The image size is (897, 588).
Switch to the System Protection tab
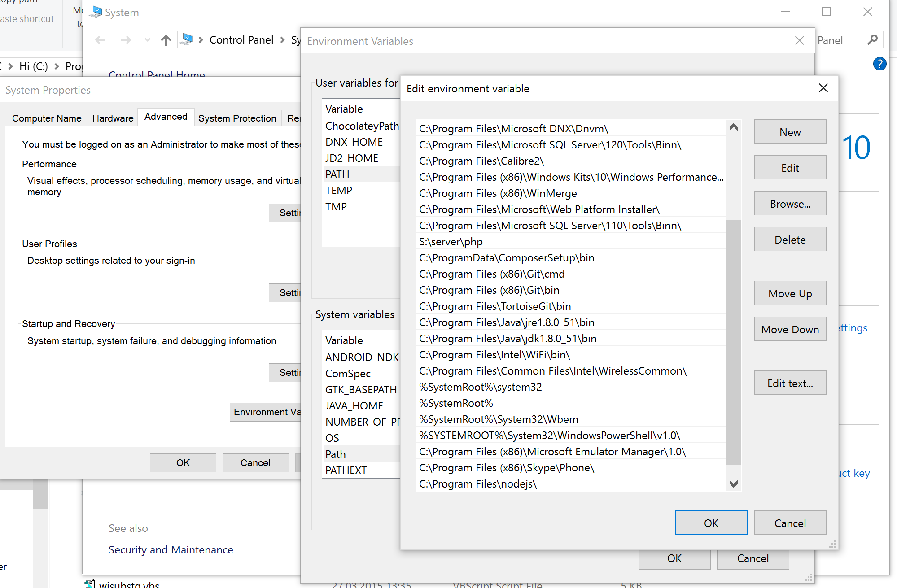[x=237, y=118]
